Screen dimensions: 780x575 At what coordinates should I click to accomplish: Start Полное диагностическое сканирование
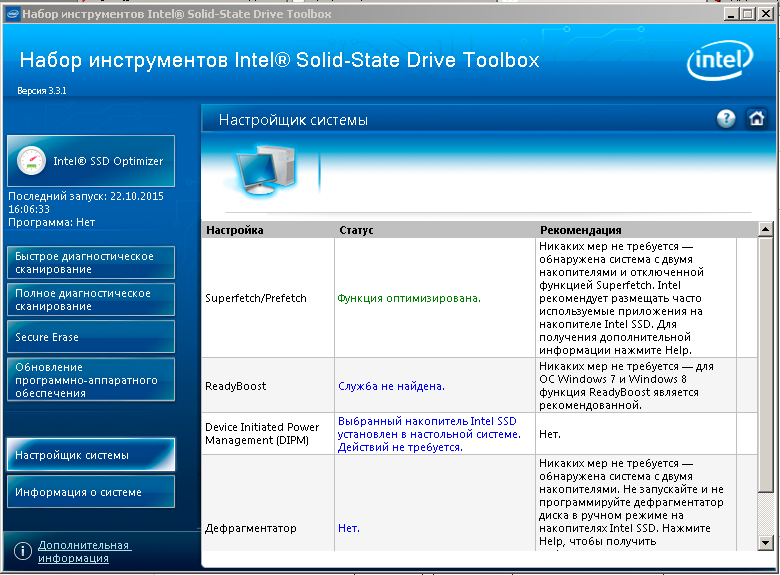coord(91,299)
